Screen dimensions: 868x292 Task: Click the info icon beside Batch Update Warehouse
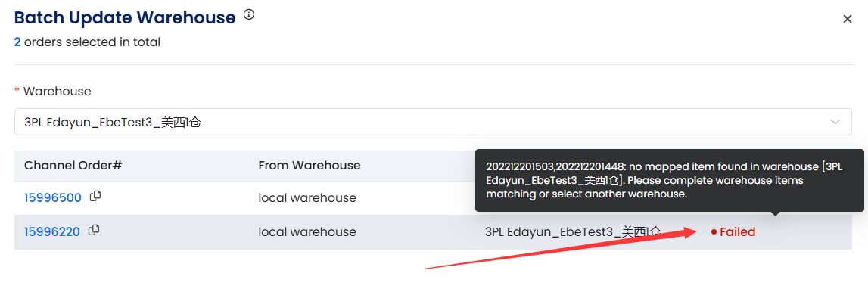point(249,15)
